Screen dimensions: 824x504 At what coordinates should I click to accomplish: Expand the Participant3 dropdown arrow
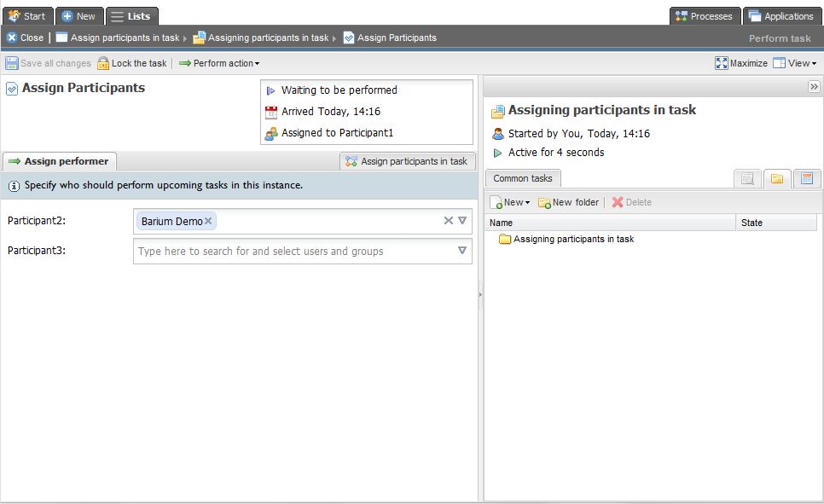tap(462, 251)
